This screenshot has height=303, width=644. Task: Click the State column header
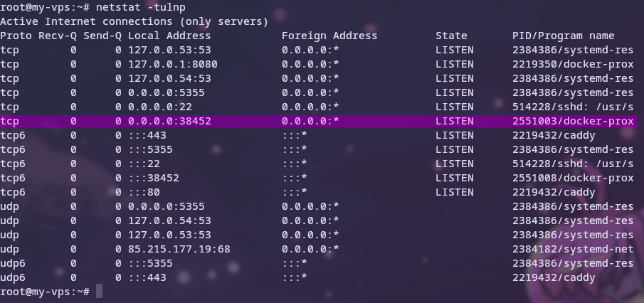[x=452, y=36]
